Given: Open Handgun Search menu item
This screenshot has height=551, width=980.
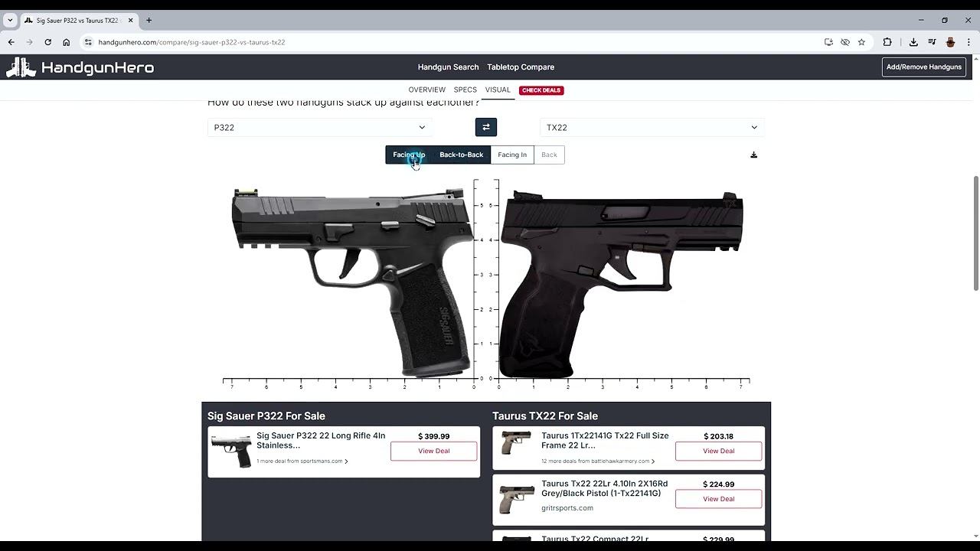Looking at the screenshot, I should pyautogui.click(x=448, y=67).
